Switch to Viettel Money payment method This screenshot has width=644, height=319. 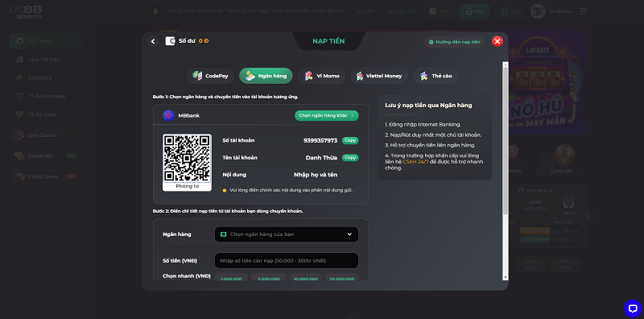coord(378,76)
